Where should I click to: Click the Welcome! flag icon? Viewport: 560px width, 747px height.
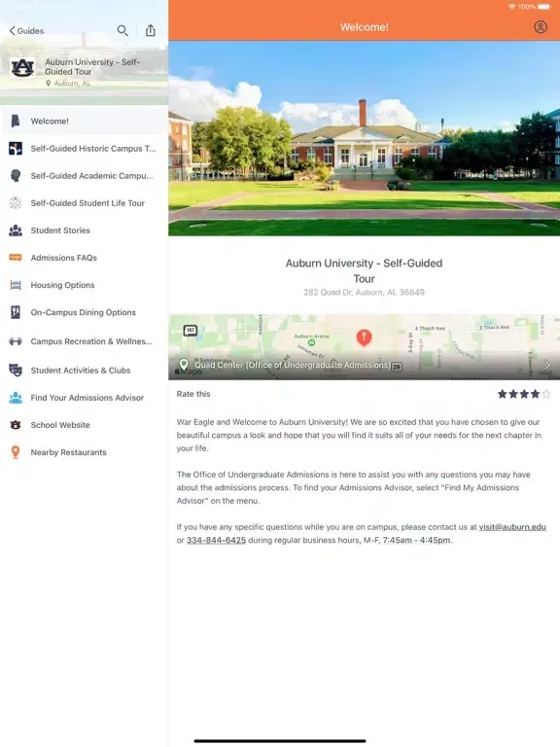pos(16,121)
